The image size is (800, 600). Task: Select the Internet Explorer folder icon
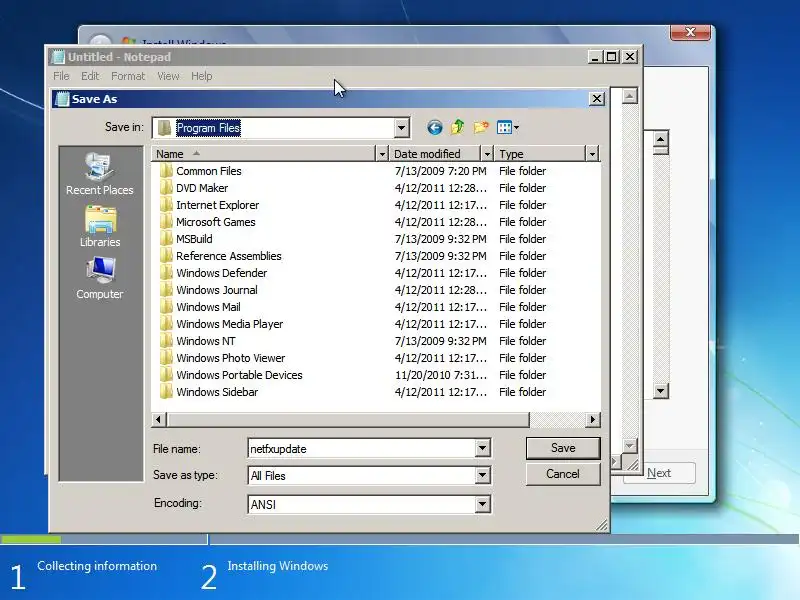[166, 205]
